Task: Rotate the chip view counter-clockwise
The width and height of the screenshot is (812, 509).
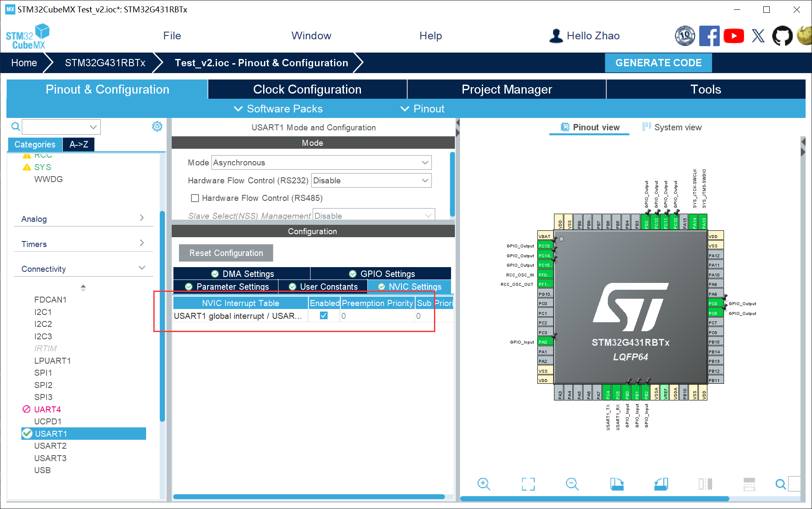Action: (x=661, y=484)
